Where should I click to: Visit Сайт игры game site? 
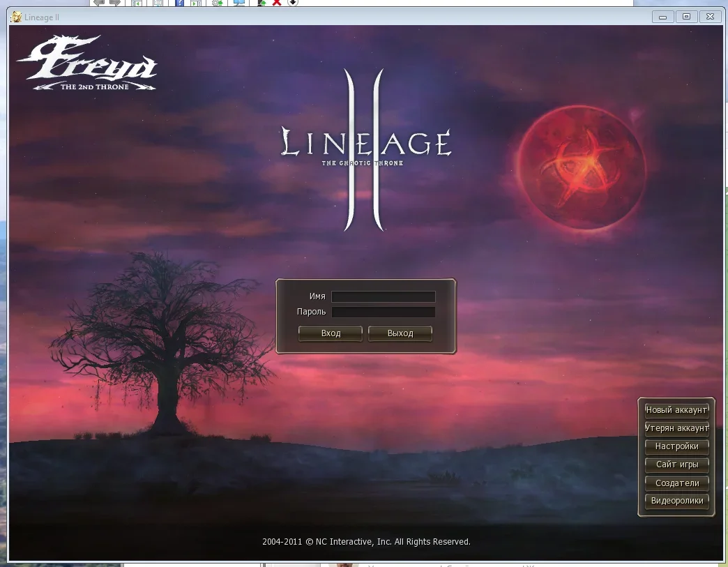click(676, 464)
